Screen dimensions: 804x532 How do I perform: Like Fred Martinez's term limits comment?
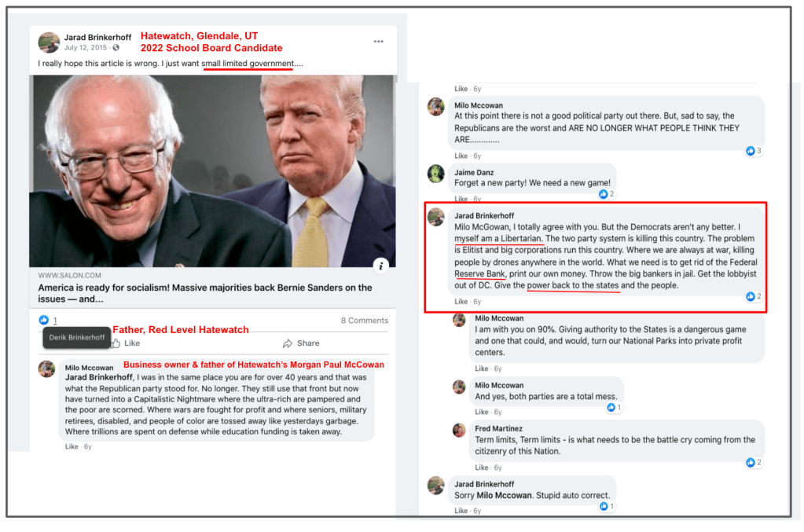[481, 468]
